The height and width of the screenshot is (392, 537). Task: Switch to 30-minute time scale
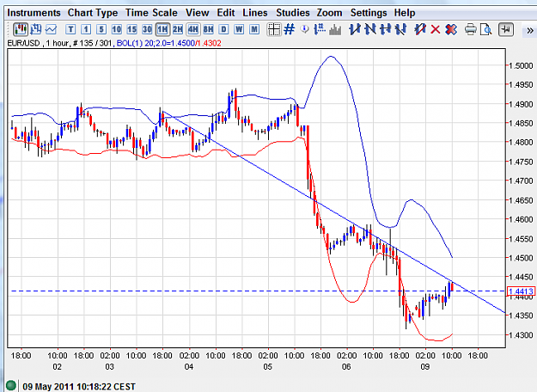(x=147, y=29)
